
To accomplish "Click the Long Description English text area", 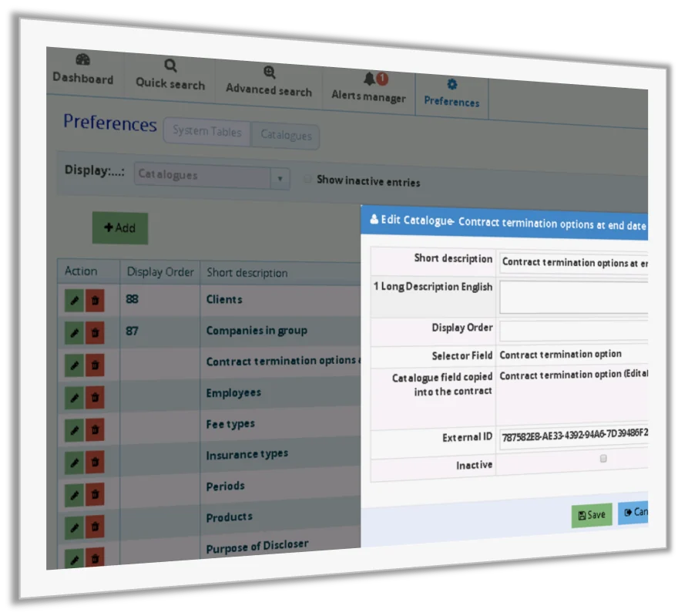I will (574, 297).
